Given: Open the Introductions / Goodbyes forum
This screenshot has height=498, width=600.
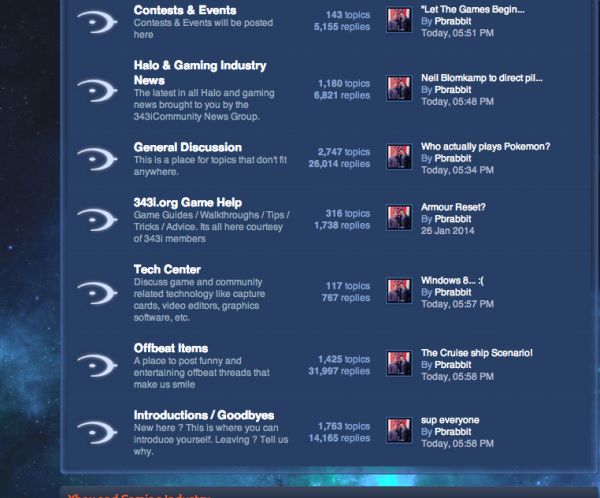Looking at the screenshot, I should coord(204,415).
